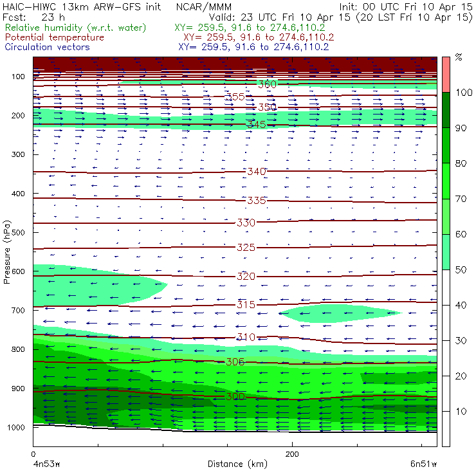Click the 'HAIC-HIWC 13km ARW-GFS init' title
The width and height of the screenshot is (476, 476).
click(x=81, y=7)
